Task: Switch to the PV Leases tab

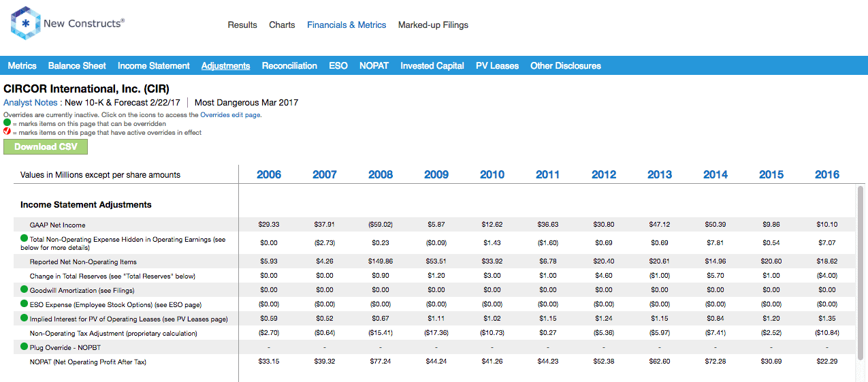Action: click(497, 66)
